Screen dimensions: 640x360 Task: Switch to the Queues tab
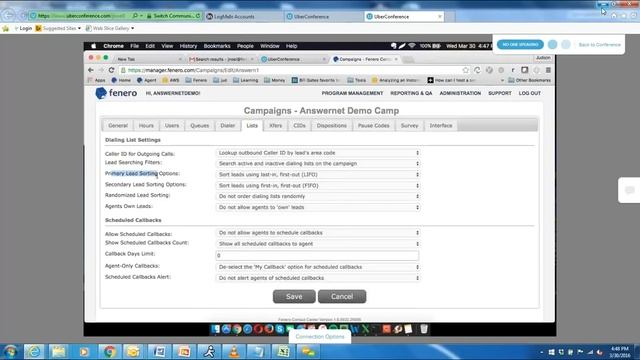pos(200,126)
